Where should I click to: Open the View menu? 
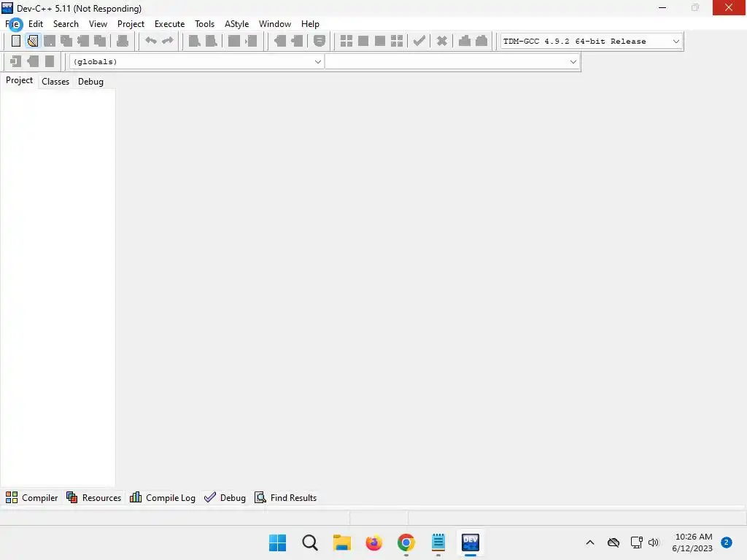point(98,24)
